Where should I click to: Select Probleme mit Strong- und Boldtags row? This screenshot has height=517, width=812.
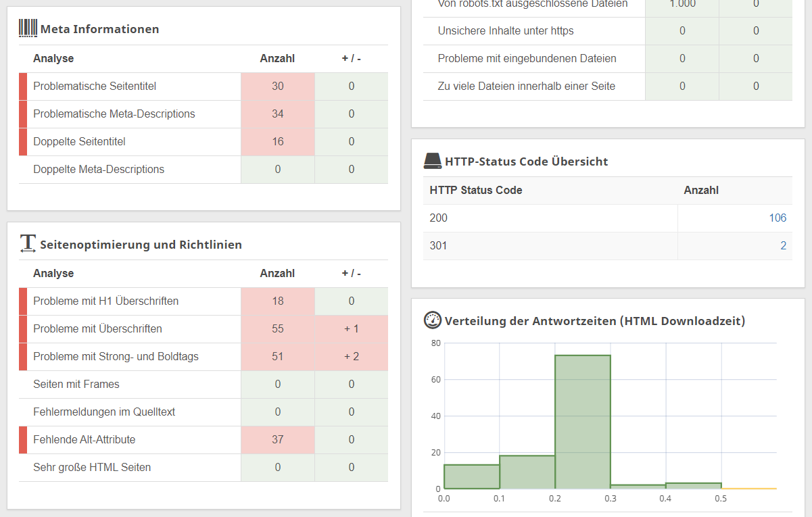pyautogui.click(x=116, y=357)
